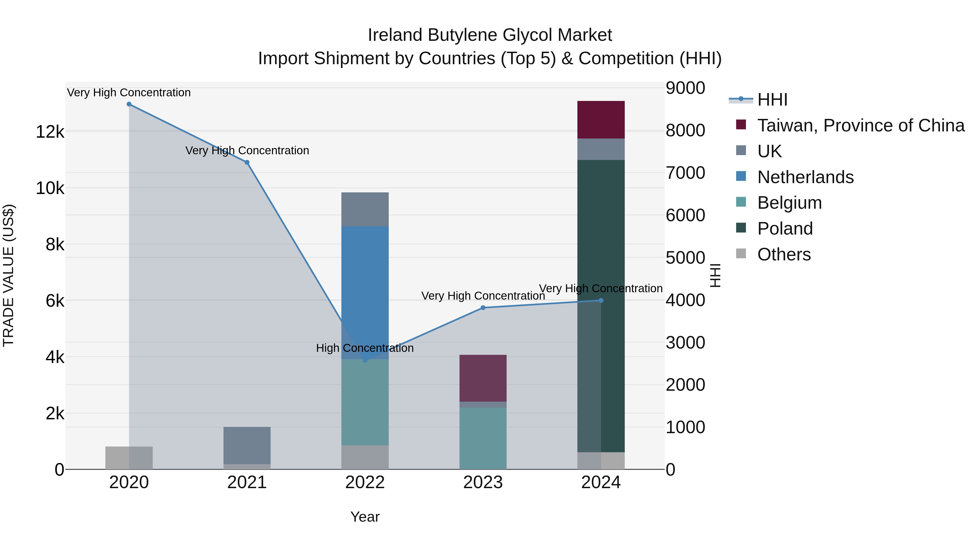The height and width of the screenshot is (551, 980).
Task: Select the 2022 HHI data point
Action: [365, 360]
